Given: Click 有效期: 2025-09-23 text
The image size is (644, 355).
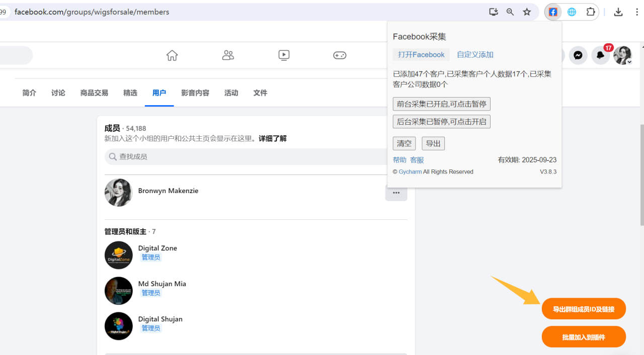Looking at the screenshot, I should [x=527, y=160].
